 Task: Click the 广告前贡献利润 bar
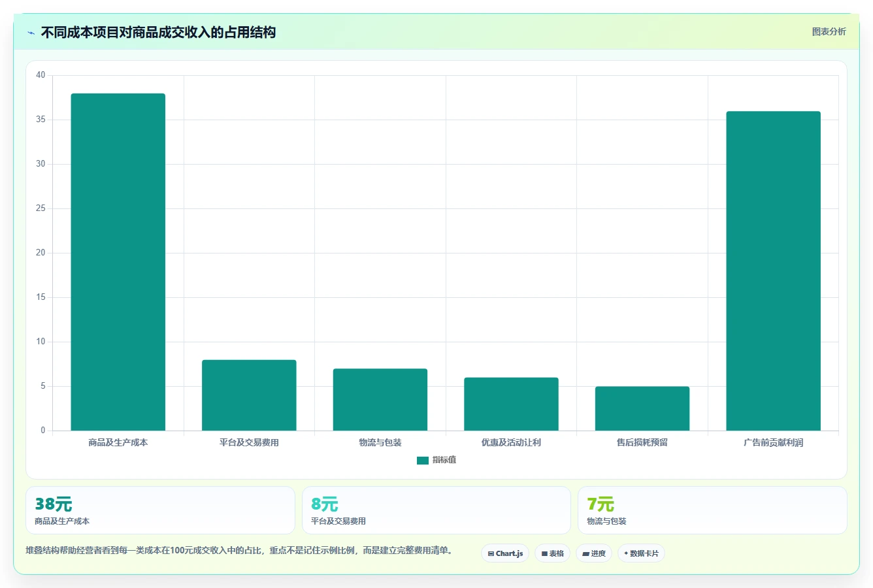pyautogui.click(x=773, y=271)
